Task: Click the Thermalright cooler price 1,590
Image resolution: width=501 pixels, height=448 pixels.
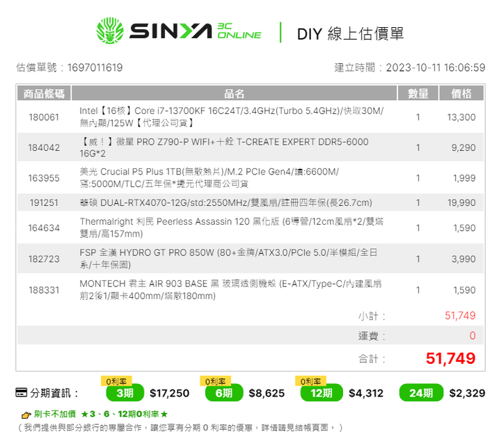Action: tap(464, 228)
